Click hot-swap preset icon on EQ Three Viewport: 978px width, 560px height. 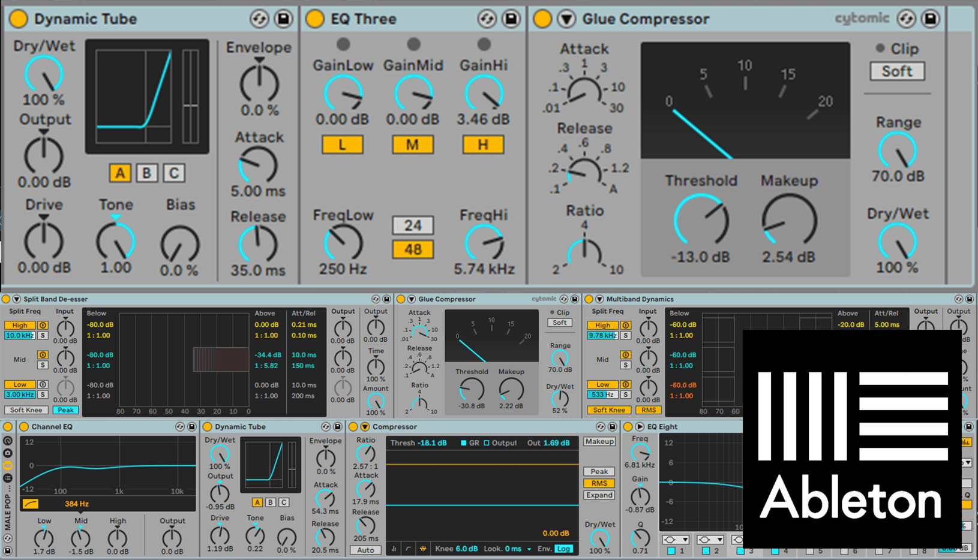tap(487, 19)
